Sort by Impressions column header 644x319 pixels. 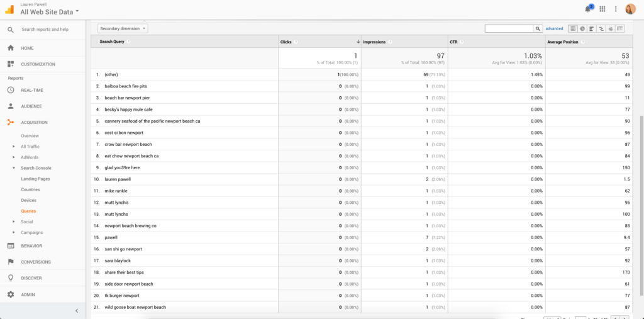click(x=374, y=42)
